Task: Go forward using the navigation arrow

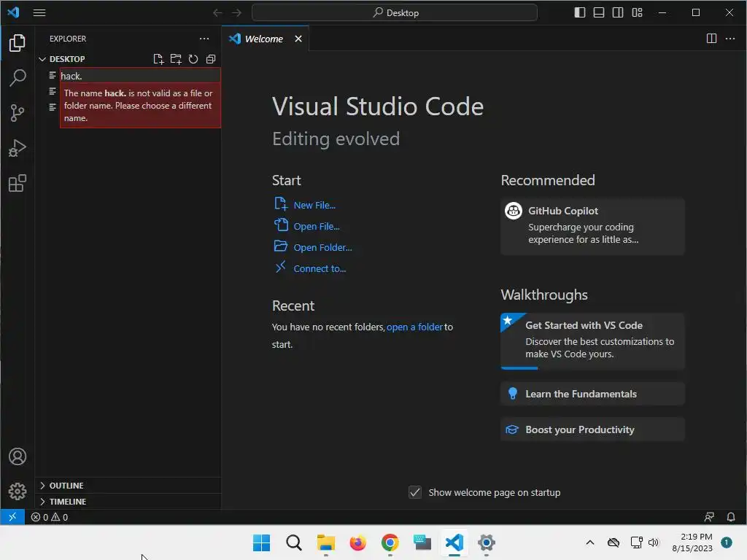Action: pos(236,13)
